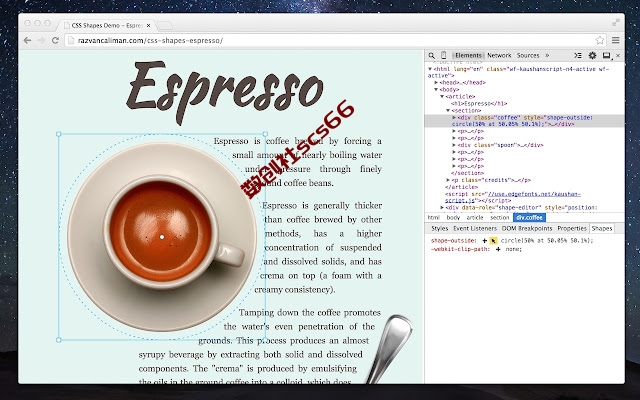Close the CSS Shapes Demo tab
The image size is (640, 400).
(x=149, y=25)
